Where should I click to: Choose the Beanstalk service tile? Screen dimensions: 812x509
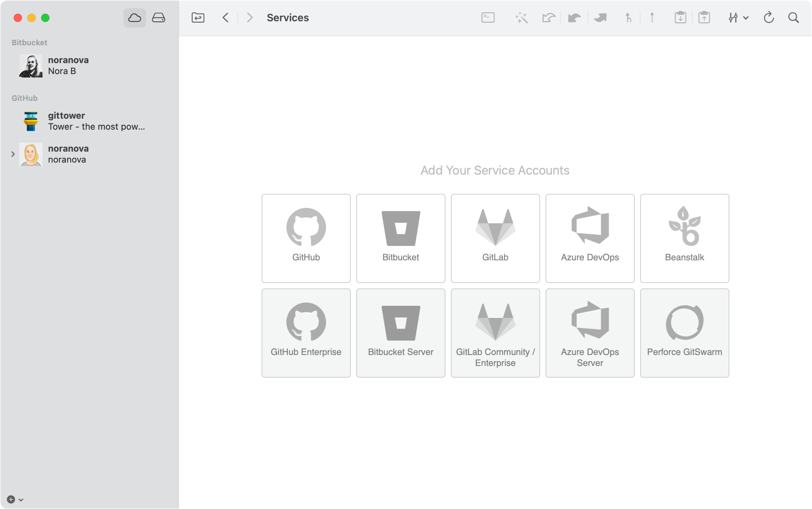[x=684, y=238]
